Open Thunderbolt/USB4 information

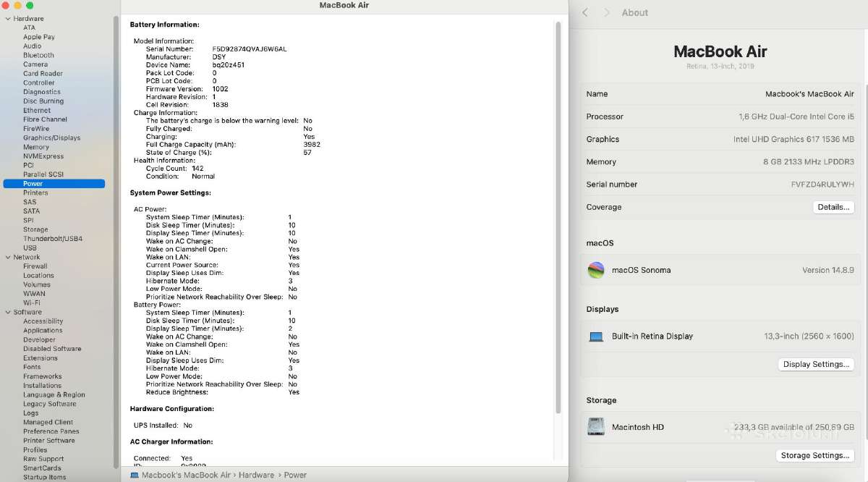coord(53,239)
